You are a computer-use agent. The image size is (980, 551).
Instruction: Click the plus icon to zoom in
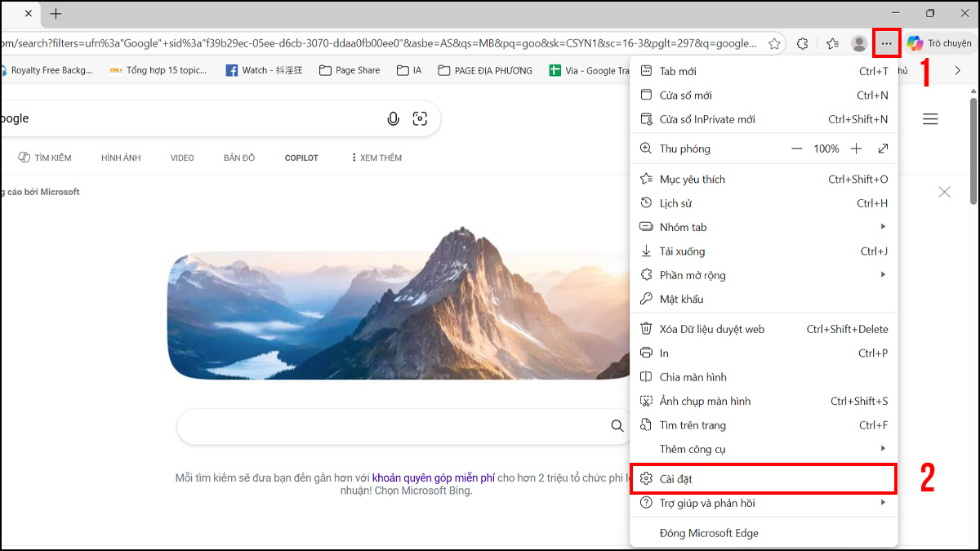point(856,149)
